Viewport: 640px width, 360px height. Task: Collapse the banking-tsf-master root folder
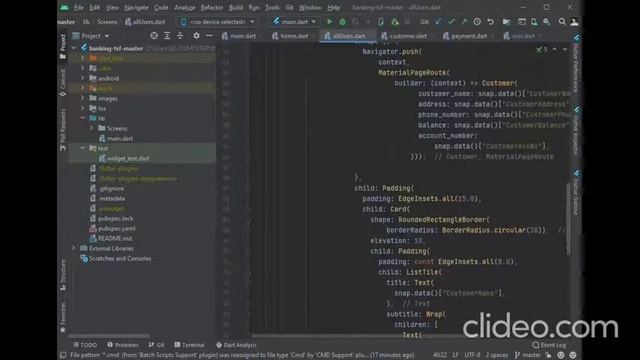[74, 48]
